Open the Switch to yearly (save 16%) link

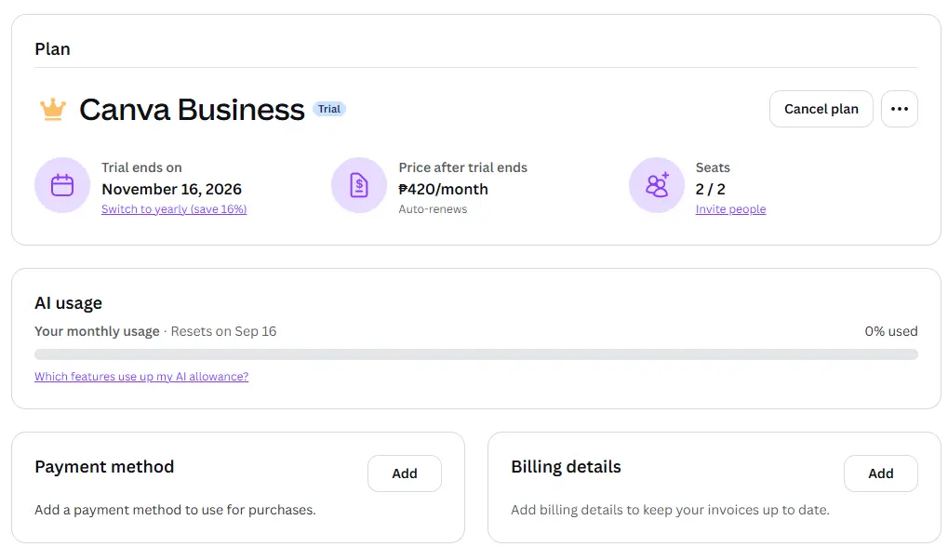(174, 208)
